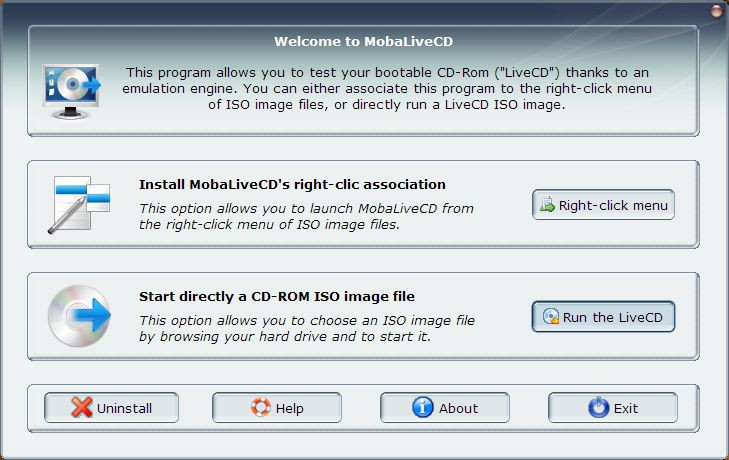Click the 'This program allows you to test' description
Viewport: 729px width, 460px height.
click(387, 88)
